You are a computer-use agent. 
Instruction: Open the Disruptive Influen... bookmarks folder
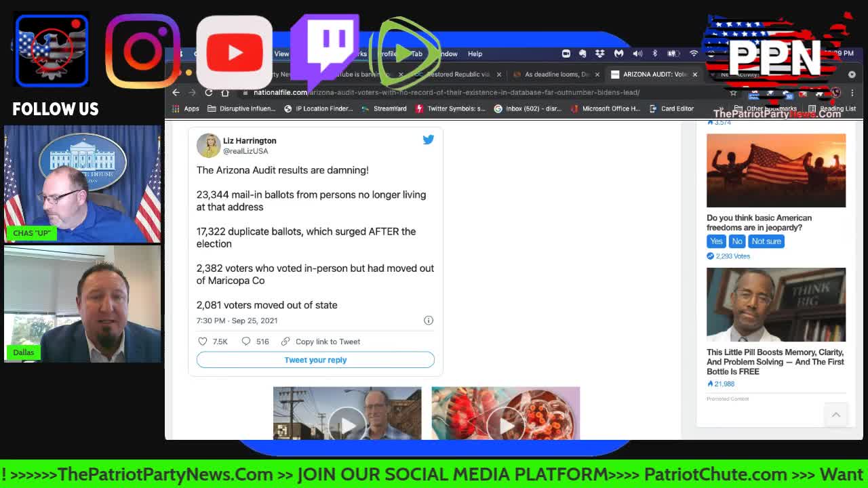[241, 108]
